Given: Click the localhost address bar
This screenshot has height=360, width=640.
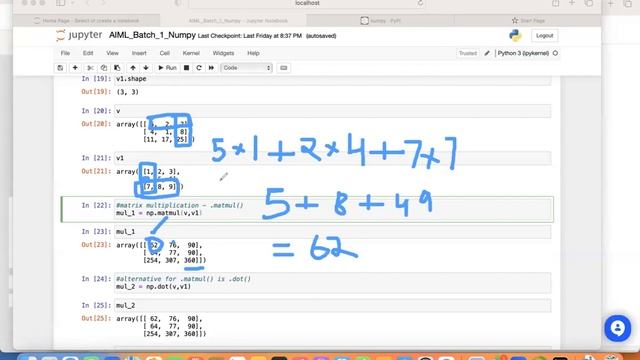Looking at the screenshot, I should click(x=307, y=3).
